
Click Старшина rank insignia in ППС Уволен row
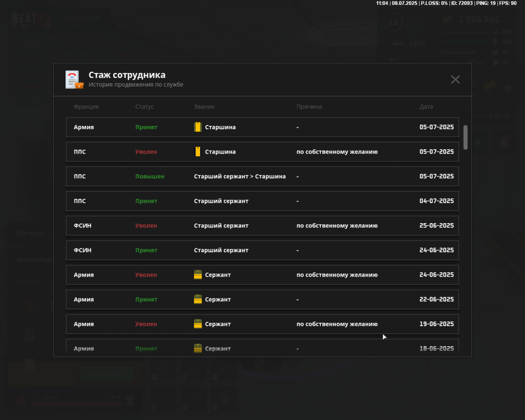point(197,152)
